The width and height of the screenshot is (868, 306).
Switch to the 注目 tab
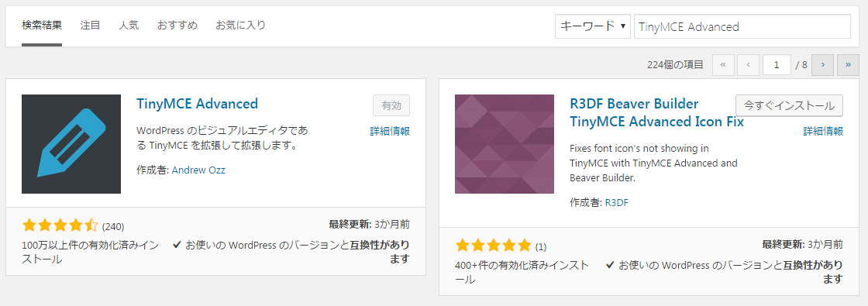[x=90, y=25]
